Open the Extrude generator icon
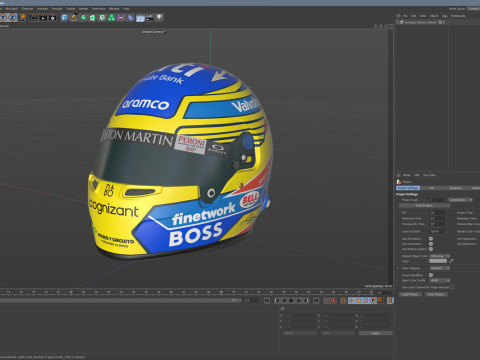The width and height of the screenshot is (480, 360). (x=93, y=18)
